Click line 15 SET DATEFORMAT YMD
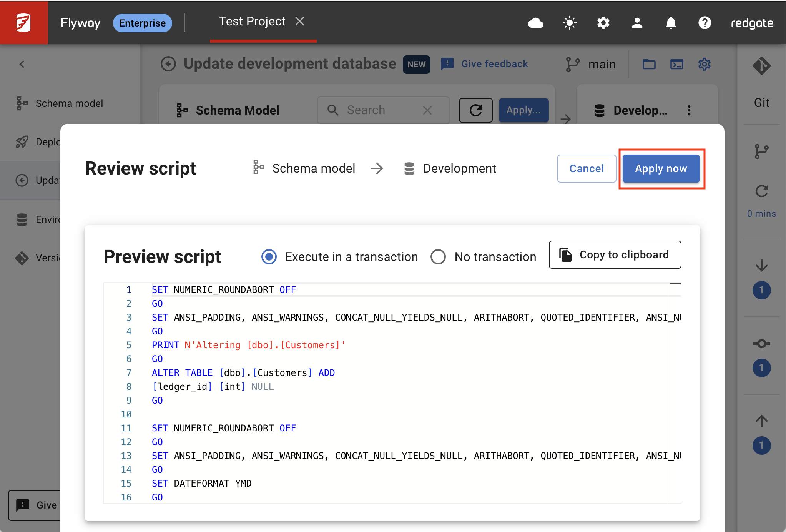Image resolution: width=786 pixels, height=532 pixels. 202,483
